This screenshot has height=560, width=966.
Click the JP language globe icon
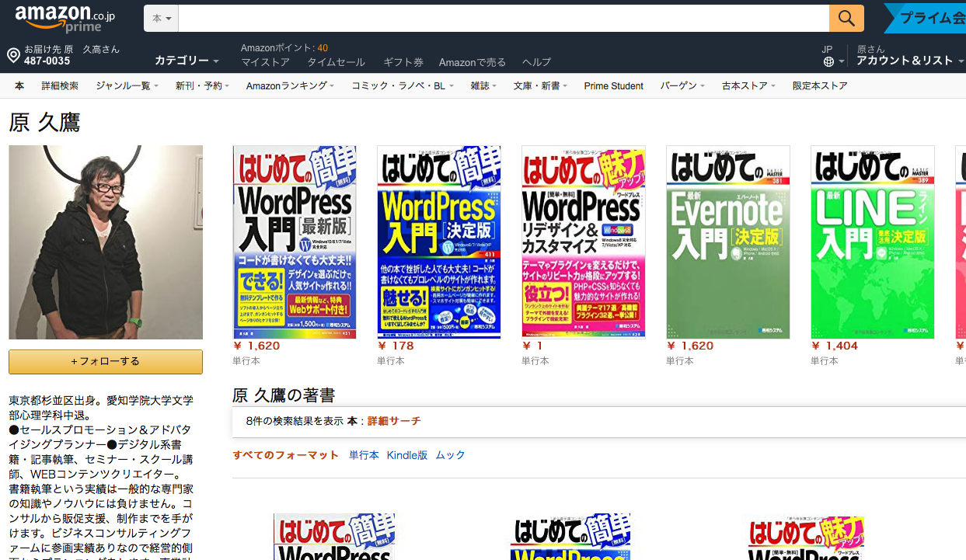coord(828,61)
